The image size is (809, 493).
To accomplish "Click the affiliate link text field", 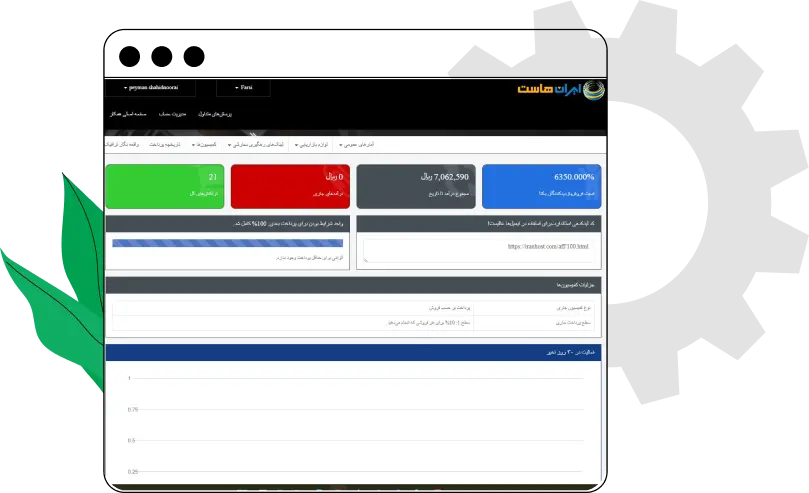I will (x=478, y=247).
